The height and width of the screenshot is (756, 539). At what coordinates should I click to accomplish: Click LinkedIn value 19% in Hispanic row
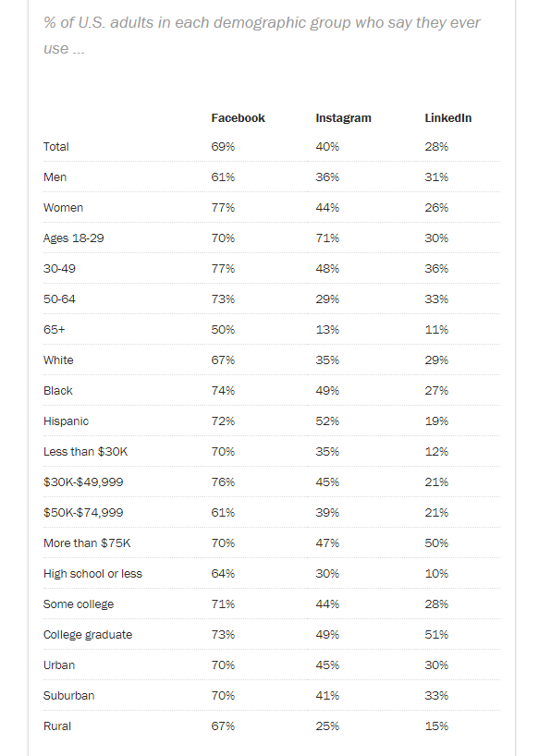(436, 421)
